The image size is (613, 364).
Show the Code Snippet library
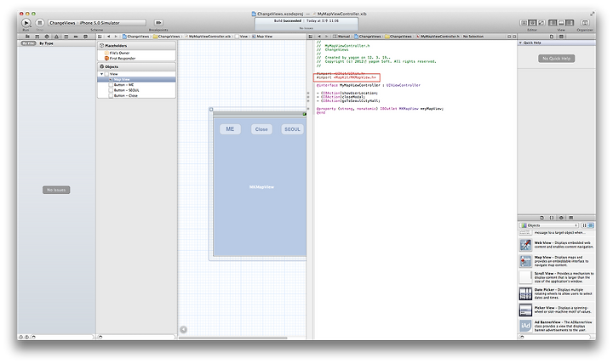click(552, 218)
